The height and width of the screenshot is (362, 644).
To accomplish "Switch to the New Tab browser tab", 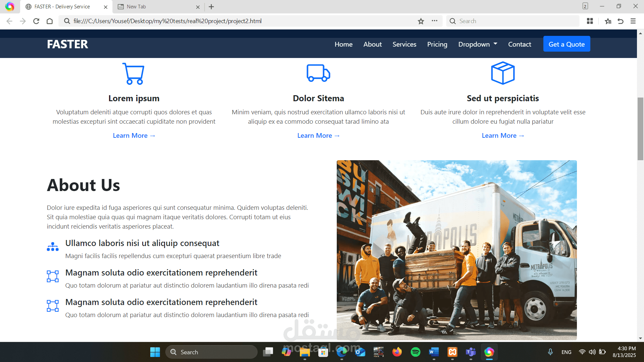I will coord(158,7).
